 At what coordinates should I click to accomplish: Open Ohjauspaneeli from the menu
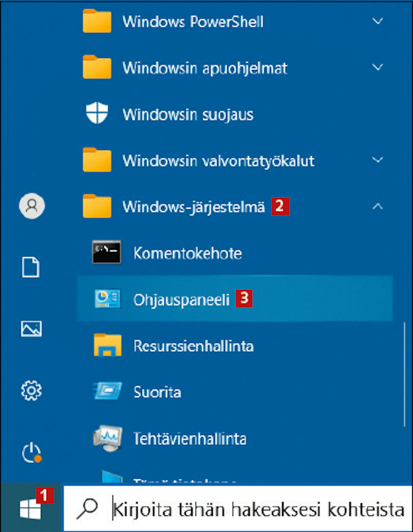click(x=181, y=300)
